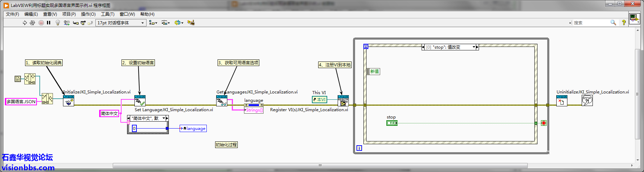Open the 帮助(H) menu
644x172 pixels.
coord(147,14)
